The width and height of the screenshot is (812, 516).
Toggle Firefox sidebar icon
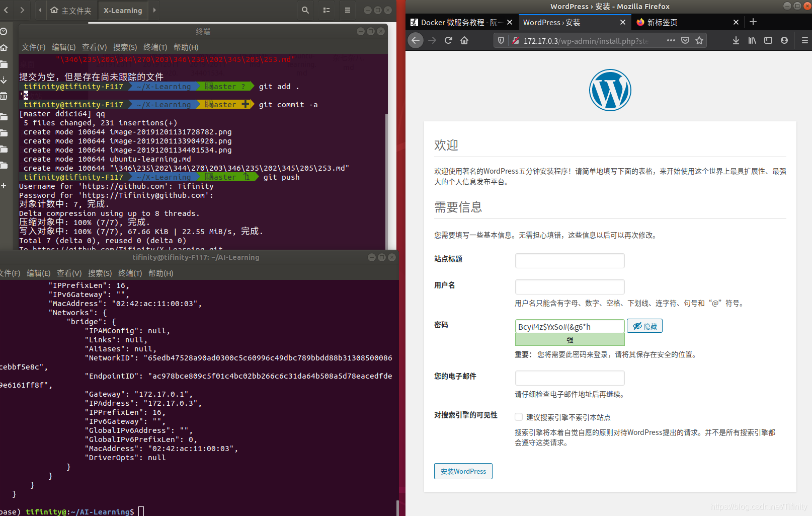coord(768,40)
